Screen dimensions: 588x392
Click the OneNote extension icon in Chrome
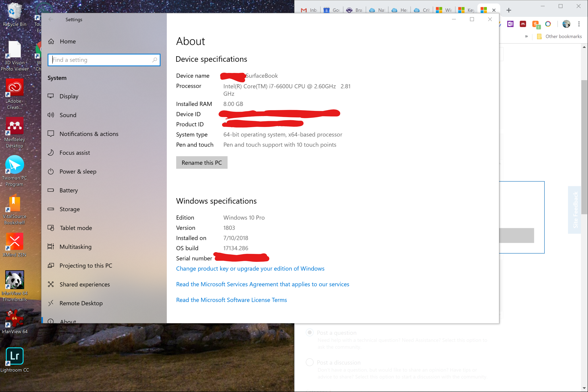(x=510, y=24)
